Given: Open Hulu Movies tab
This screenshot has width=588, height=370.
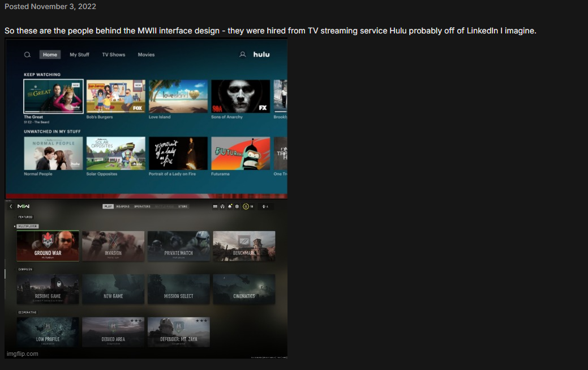Looking at the screenshot, I should coord(146,54).
